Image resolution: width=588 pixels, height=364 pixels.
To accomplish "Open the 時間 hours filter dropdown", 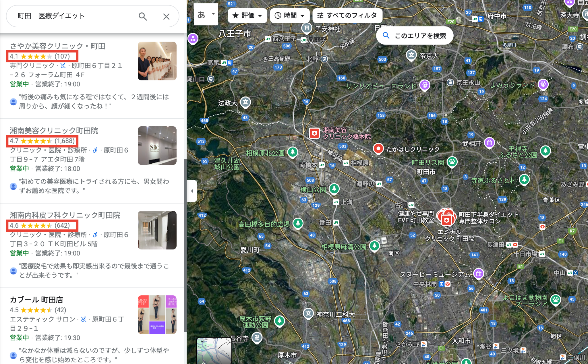I will tap(290, 16).
